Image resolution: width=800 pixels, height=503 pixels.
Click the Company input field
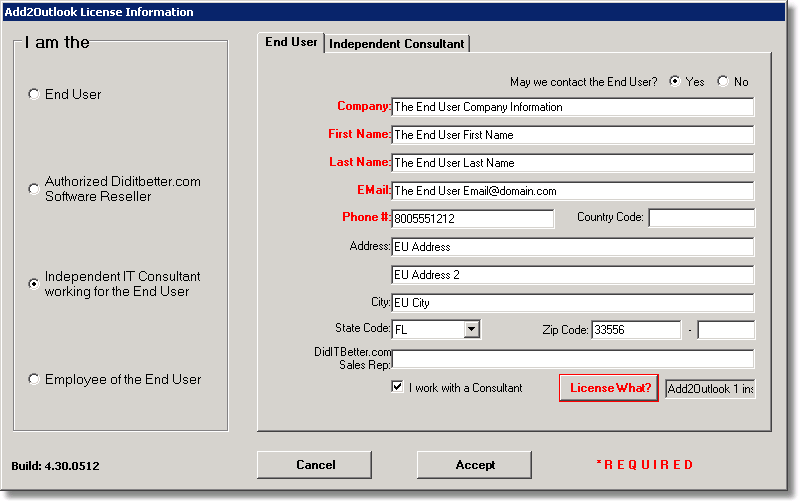point(572,107)
